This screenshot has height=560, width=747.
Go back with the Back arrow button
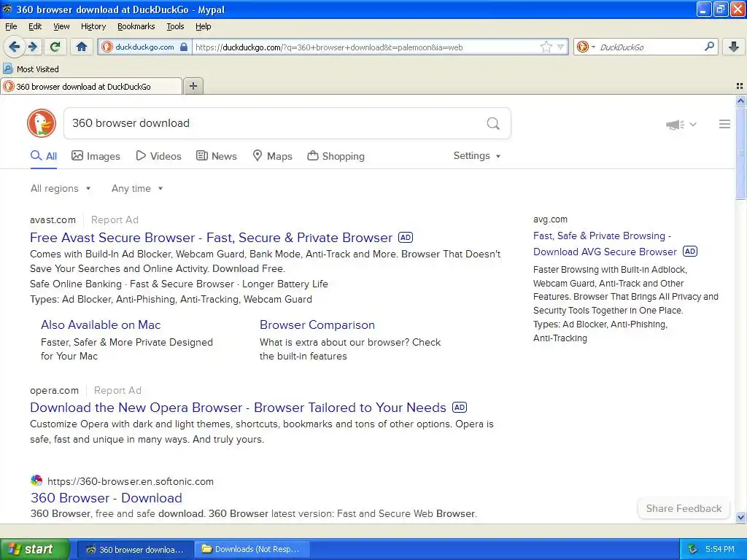pos(14,47)
